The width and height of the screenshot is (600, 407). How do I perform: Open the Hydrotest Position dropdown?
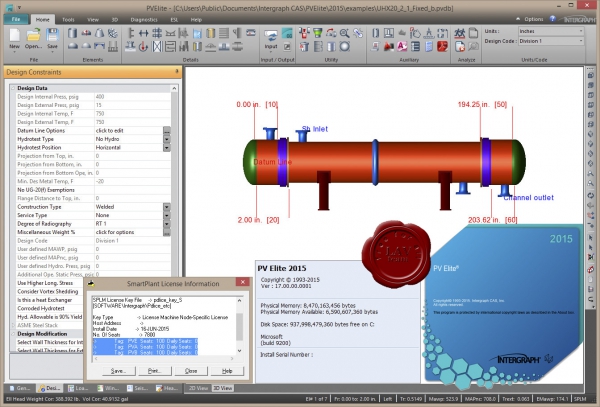[x=167, y=147]
